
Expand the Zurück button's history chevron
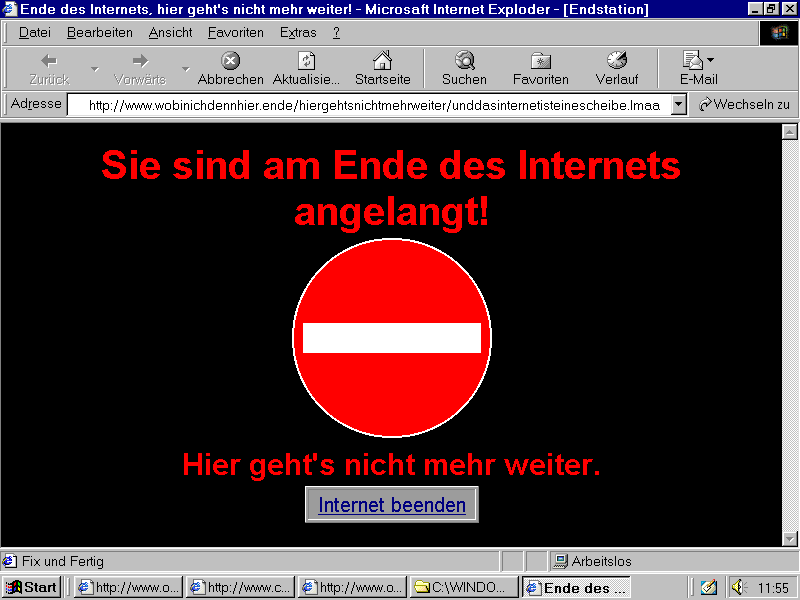pos(95,68)
